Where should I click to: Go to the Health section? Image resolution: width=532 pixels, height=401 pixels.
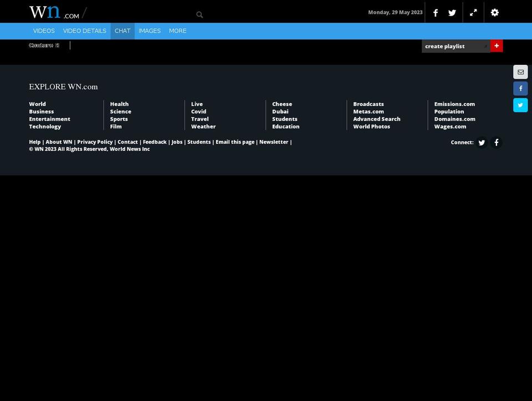119,104
